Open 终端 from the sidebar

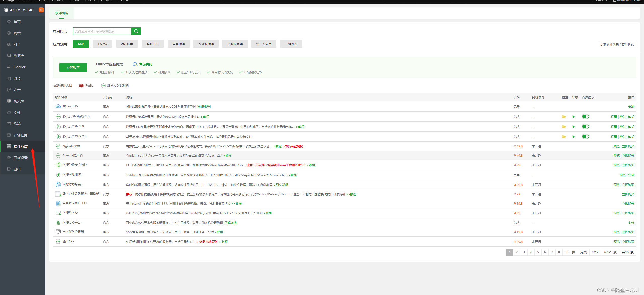tap(17, 124)
